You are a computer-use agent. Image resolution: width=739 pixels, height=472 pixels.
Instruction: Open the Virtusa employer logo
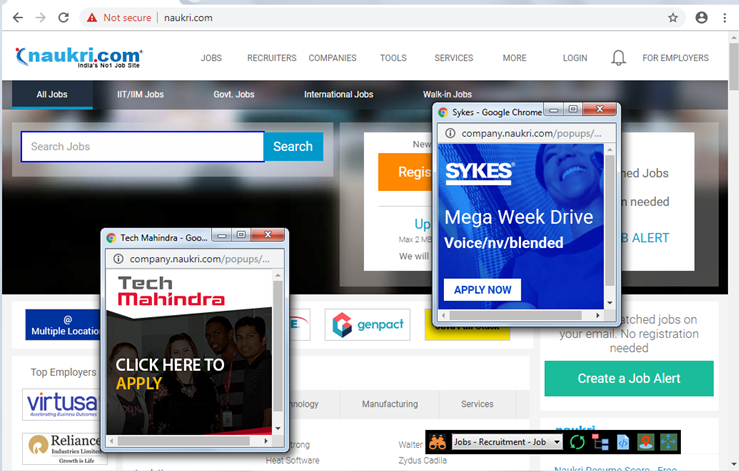pyautogui.click(x=61, y=405)
